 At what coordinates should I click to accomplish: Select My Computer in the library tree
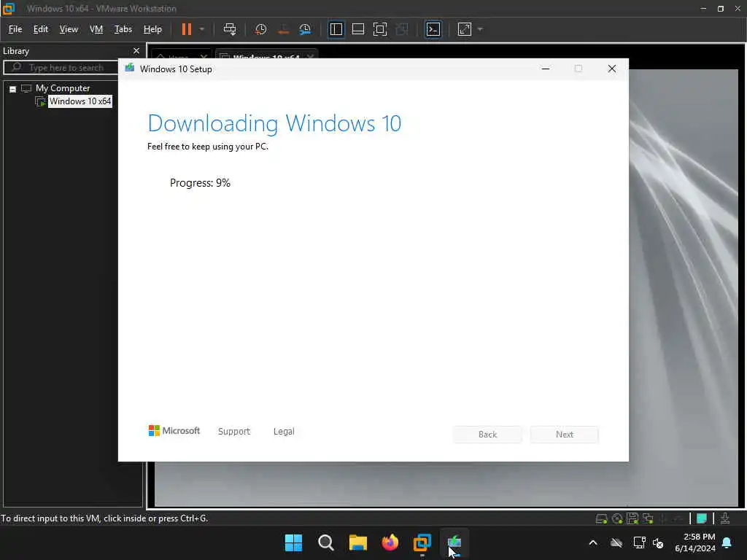pos(63,88)
